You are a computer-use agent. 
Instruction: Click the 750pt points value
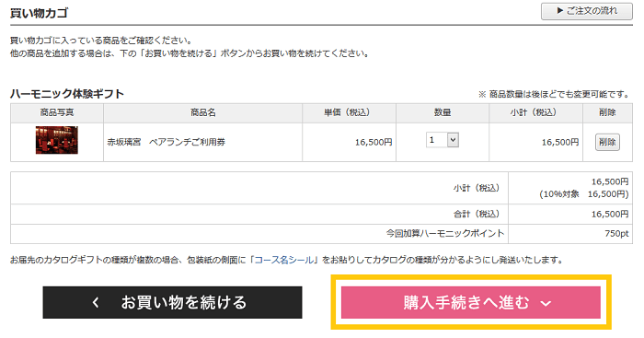616,234
